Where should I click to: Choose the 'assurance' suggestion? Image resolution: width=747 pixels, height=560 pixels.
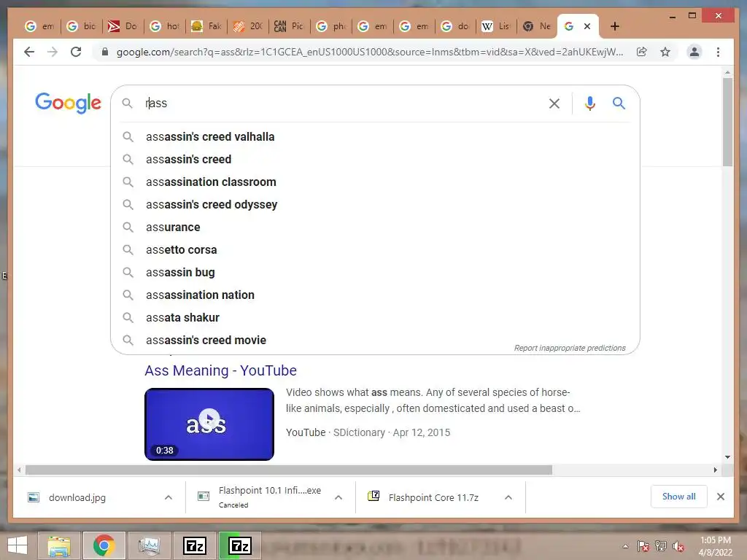tap(173, 227)
